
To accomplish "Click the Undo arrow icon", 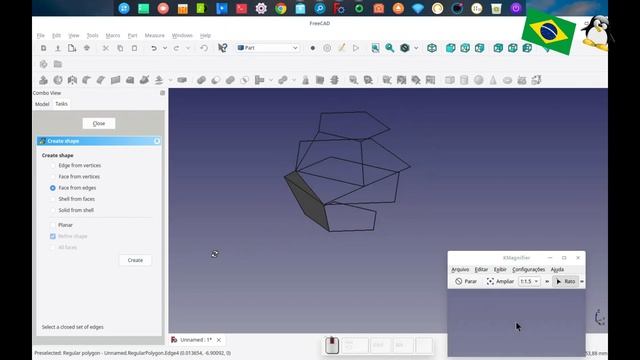I will click(x=154, y=48).
